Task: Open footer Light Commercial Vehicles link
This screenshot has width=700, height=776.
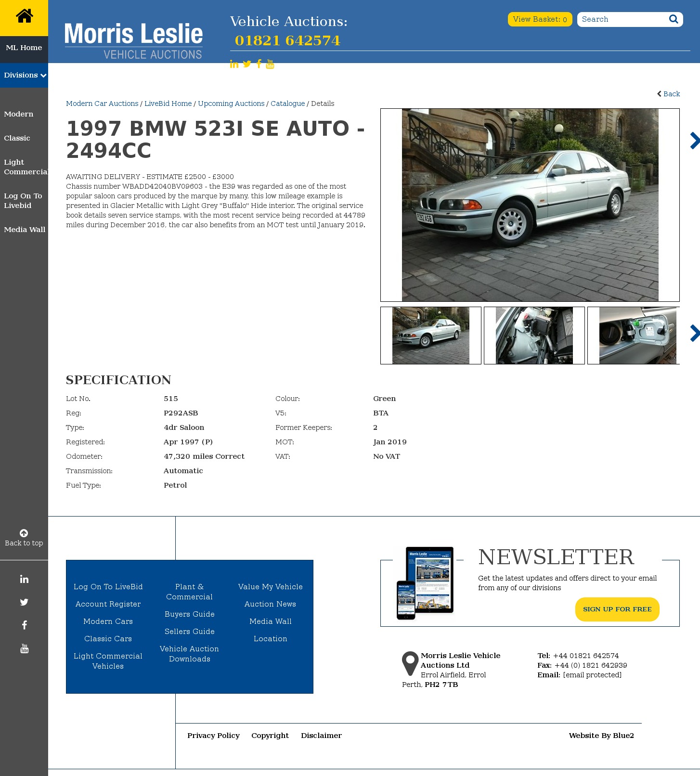Action: (108, 661)
